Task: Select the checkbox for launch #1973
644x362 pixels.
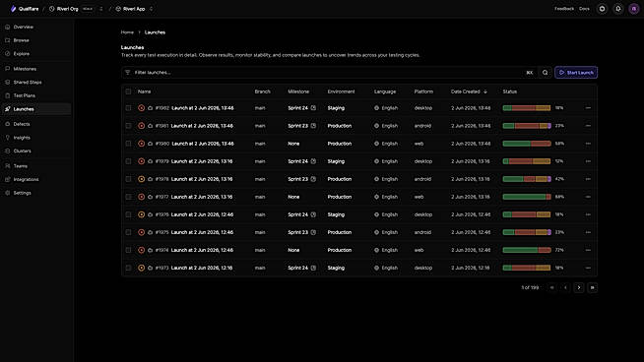Action: (x=129, y=268)
